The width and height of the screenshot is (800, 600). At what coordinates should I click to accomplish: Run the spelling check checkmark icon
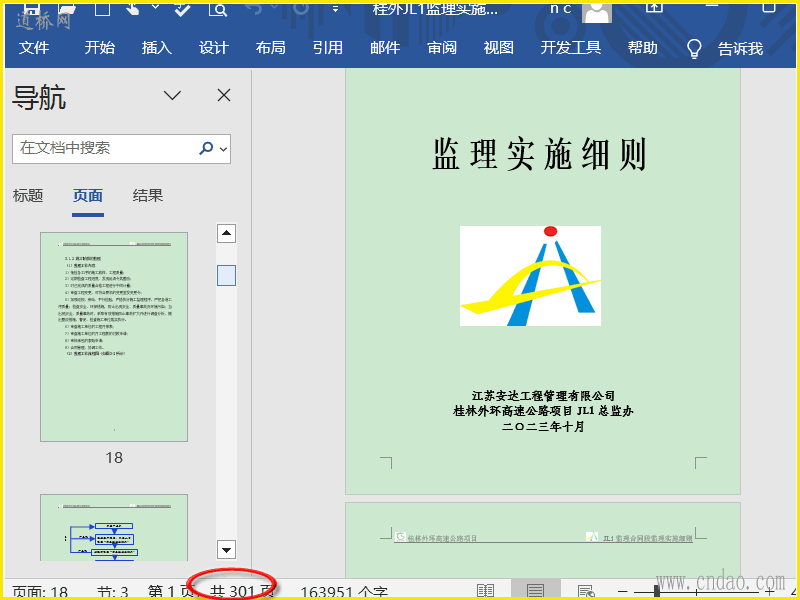tap(181, 8)
